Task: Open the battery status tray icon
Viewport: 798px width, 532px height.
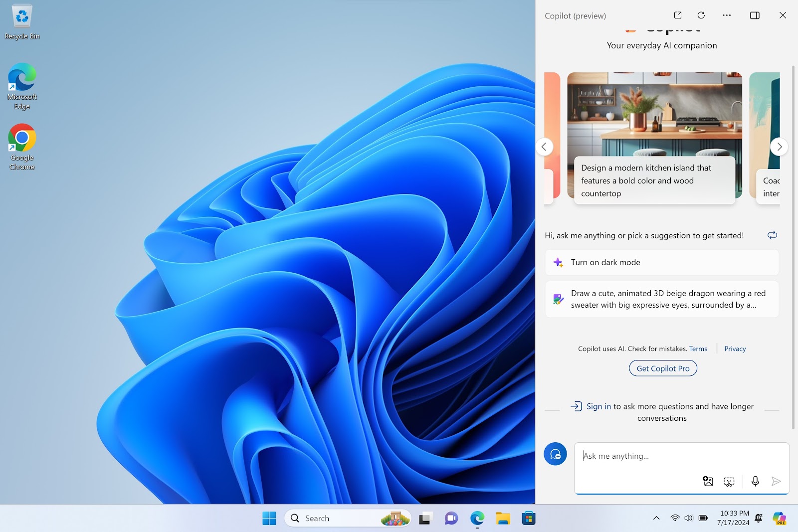Action: (703, 518)
